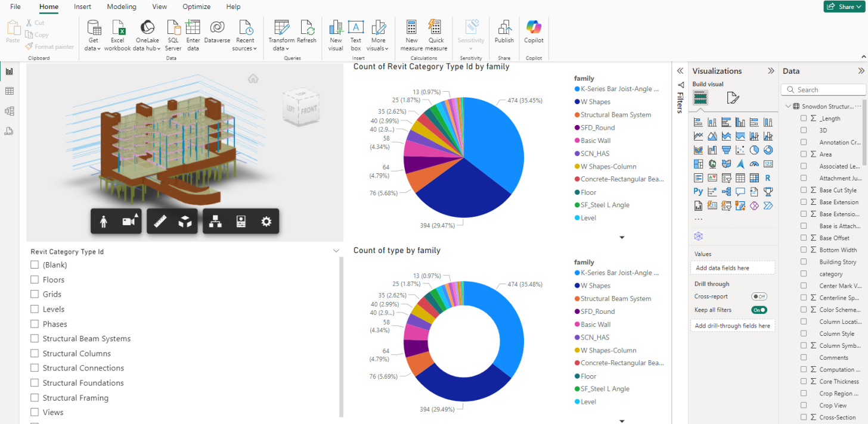Image resolution: width=868 pixels, height=424 pixels.
Task: Check Structural Framing in slicer
Action: click(x=35, y=398)
